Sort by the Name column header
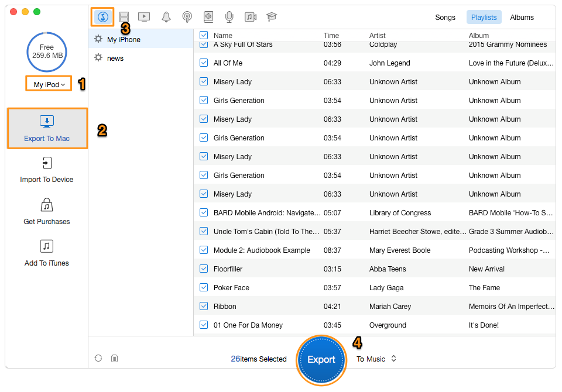This screenshot has width=562, height=392. tap(223, 36)
